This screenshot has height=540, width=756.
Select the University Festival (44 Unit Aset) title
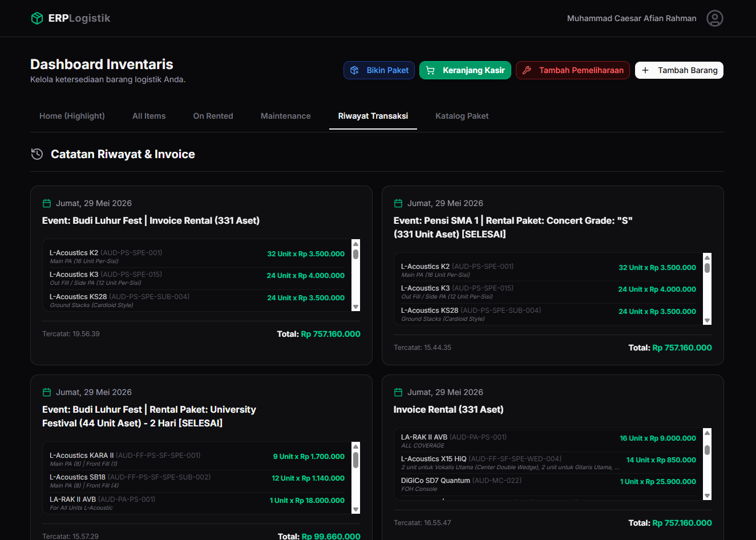[149, 416]
